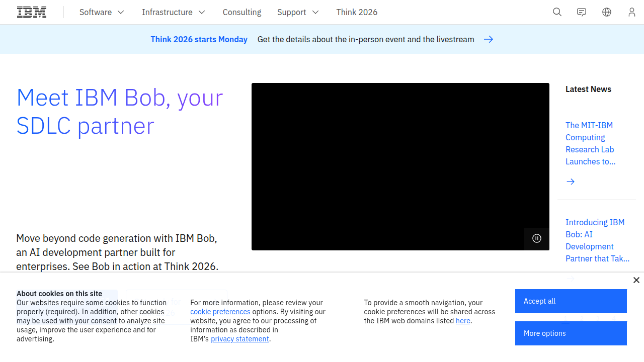Click the arrow after the Think 2026 banner text
This screenshot has width=644, height=362.
[x=489, y=39]
